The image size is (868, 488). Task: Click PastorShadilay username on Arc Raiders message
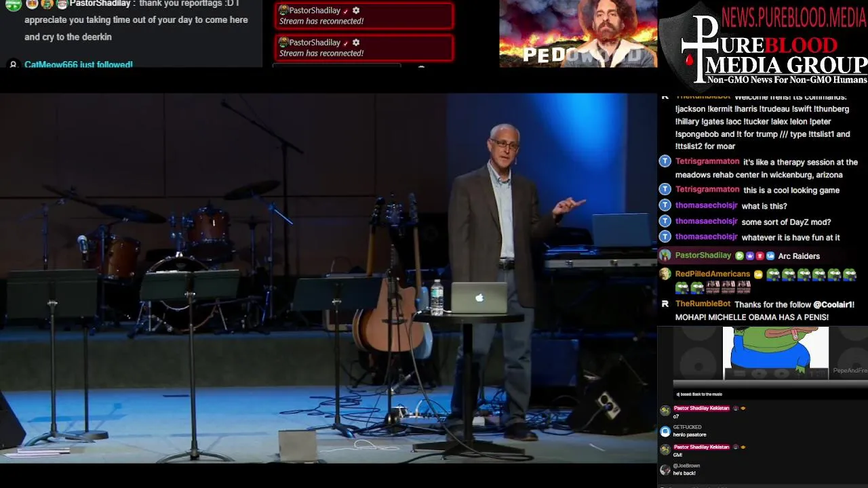coord(703,256)
